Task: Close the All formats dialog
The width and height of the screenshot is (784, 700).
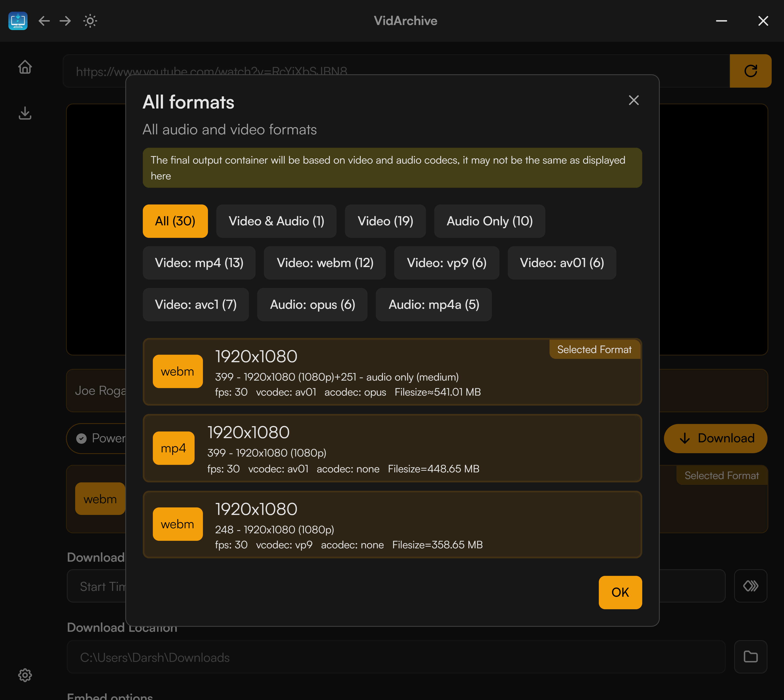Action: (x=633, y=100)
